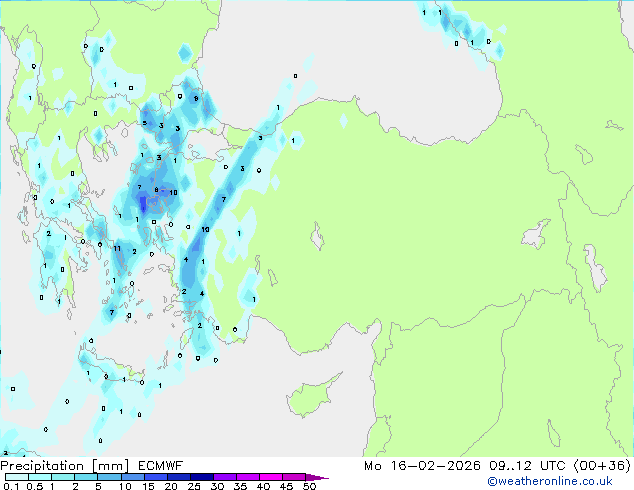Pick the 20–25 mm legend swatch
634x490 pixels.
178,477
